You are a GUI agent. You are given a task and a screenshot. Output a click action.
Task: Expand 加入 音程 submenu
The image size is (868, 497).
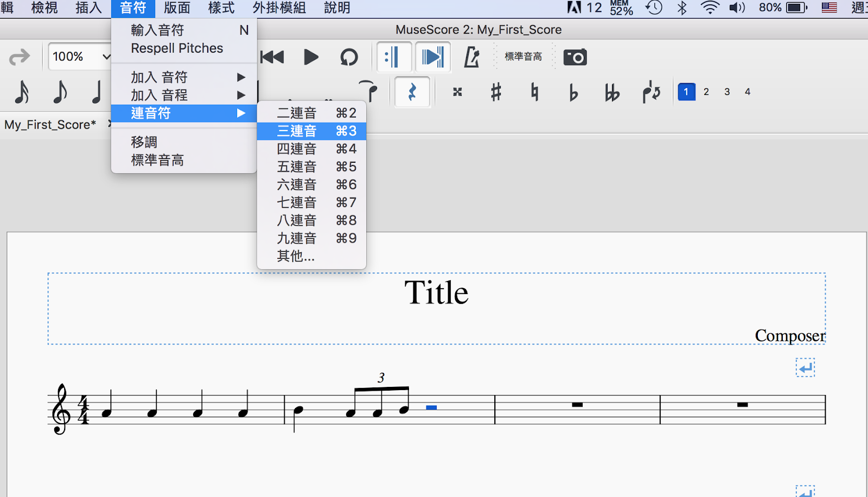tap(184, 95)
